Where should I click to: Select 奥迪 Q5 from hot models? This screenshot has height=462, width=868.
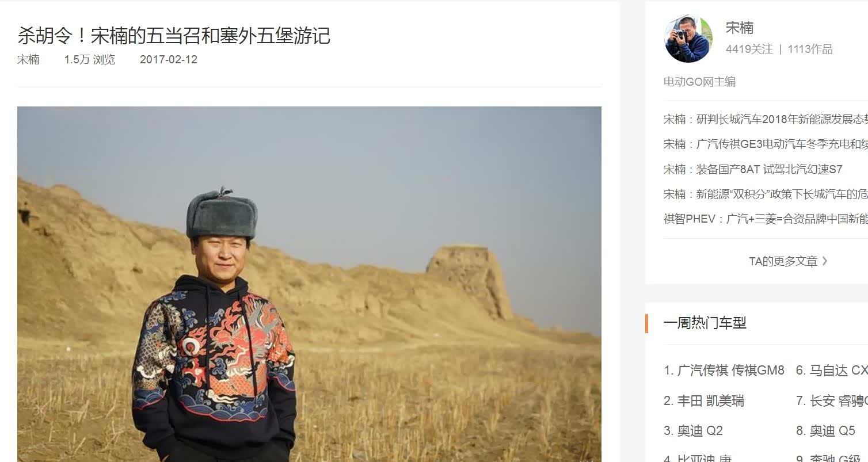tap(825, 431)
